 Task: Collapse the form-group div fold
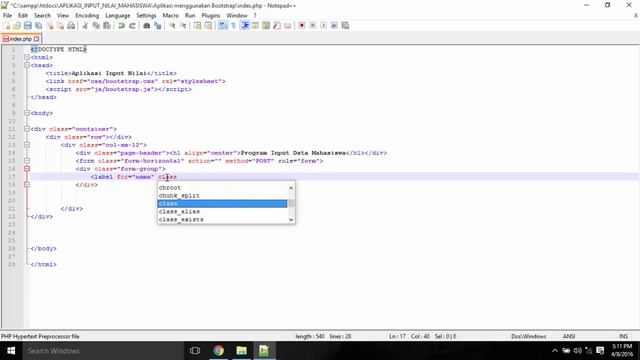(x=27, y=169)
